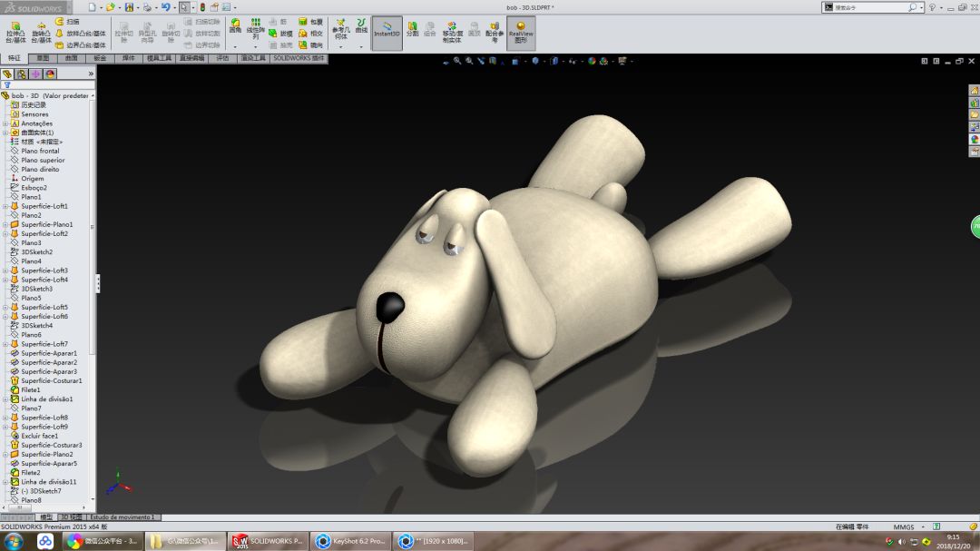The image size is (980, 551).
Task: Open the DisplayManager tab in the feature panel
Action: click(x=50, y=74)
